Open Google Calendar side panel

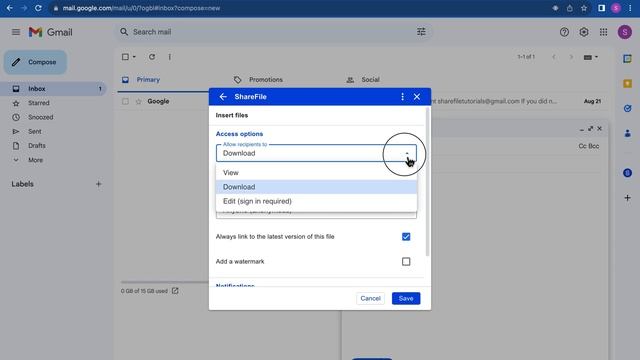627,59
